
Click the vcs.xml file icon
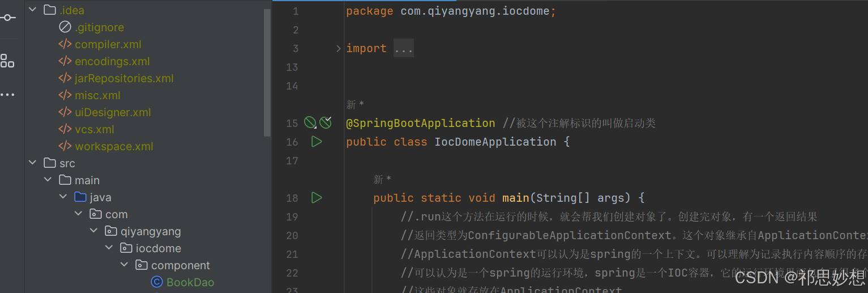(x=65, y=129)
